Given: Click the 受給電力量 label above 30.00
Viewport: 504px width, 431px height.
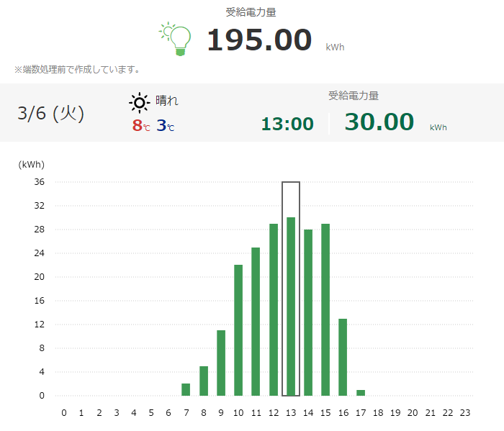Looking at the screenshot, I should tap(354, 96).
